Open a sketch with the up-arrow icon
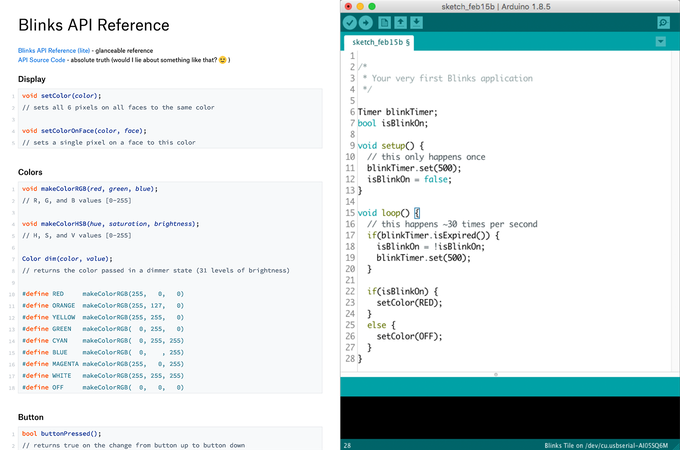This screenshot has height=450, width=680. coord(400,23)
